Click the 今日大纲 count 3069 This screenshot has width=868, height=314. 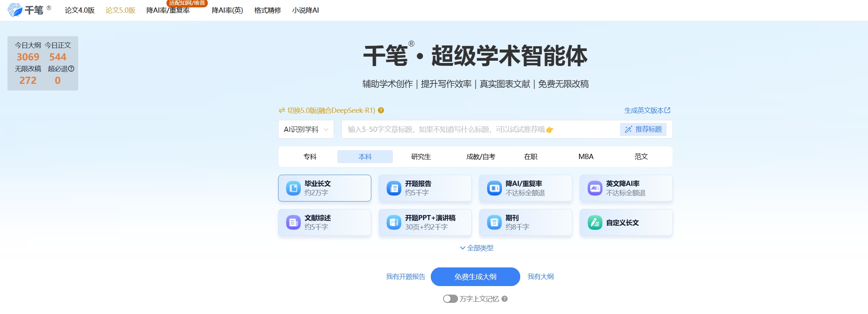point(28,57)
